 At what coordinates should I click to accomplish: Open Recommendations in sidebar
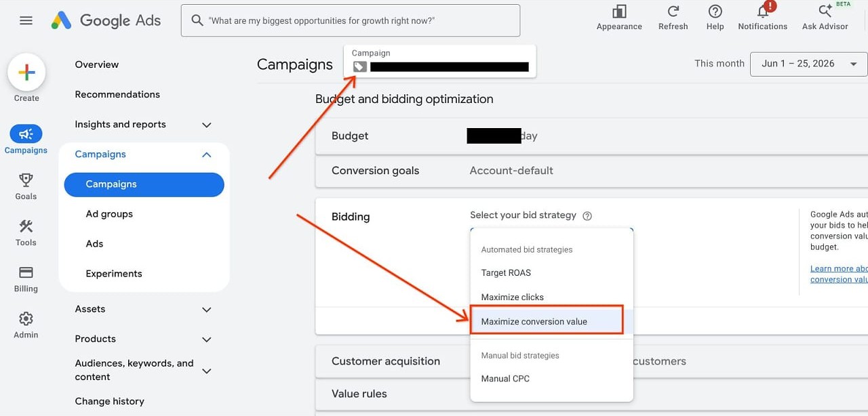[117, 94]
